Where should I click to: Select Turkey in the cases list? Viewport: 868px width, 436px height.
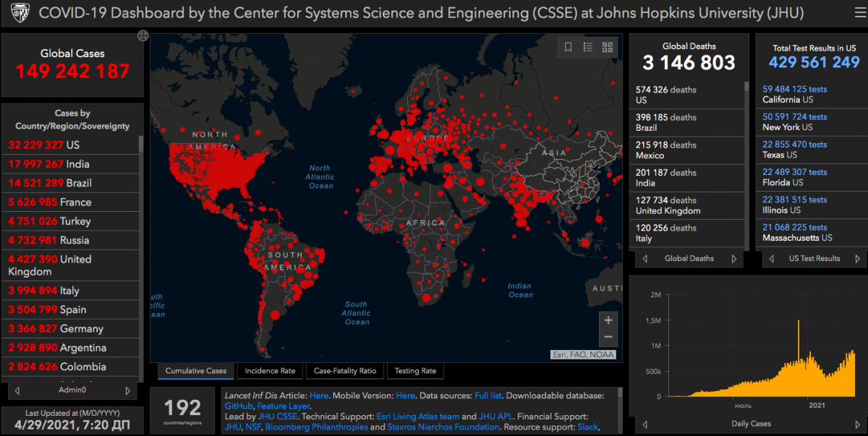pos(71,221)
